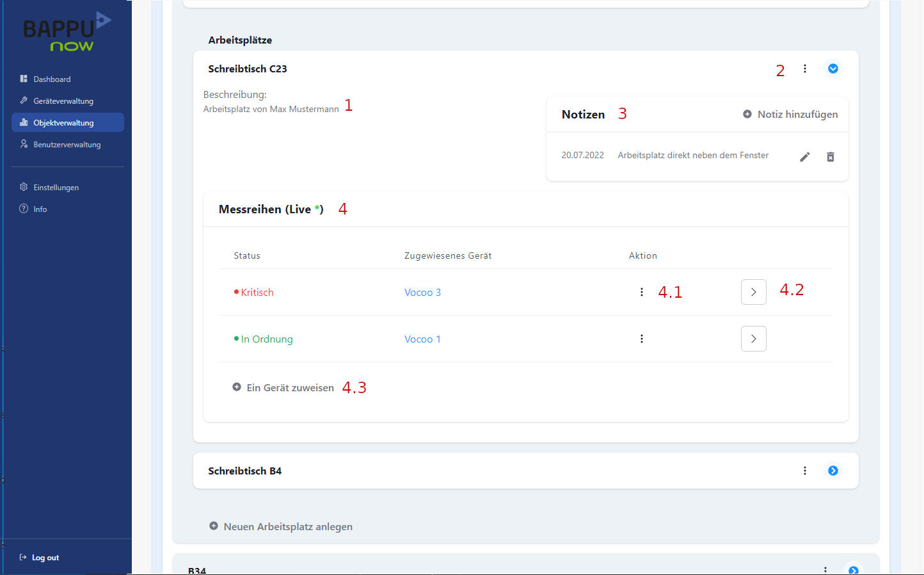Click the Messreihen (Live *) heading
The image size is (924, 575).
click(271, 209)
